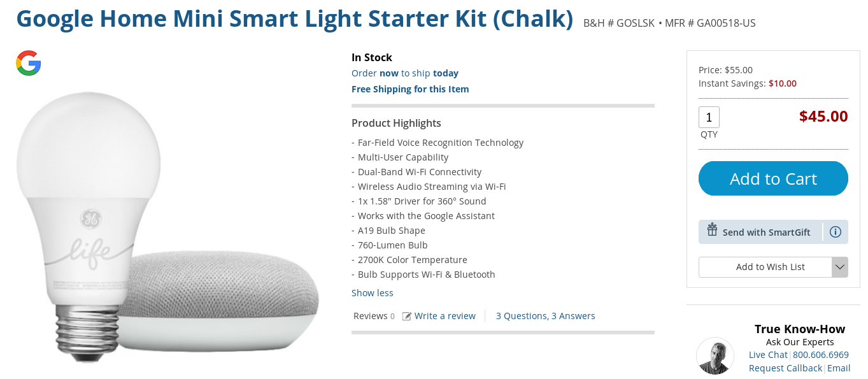Click the Email support link

pyautogui.click(x=839, y=368)
